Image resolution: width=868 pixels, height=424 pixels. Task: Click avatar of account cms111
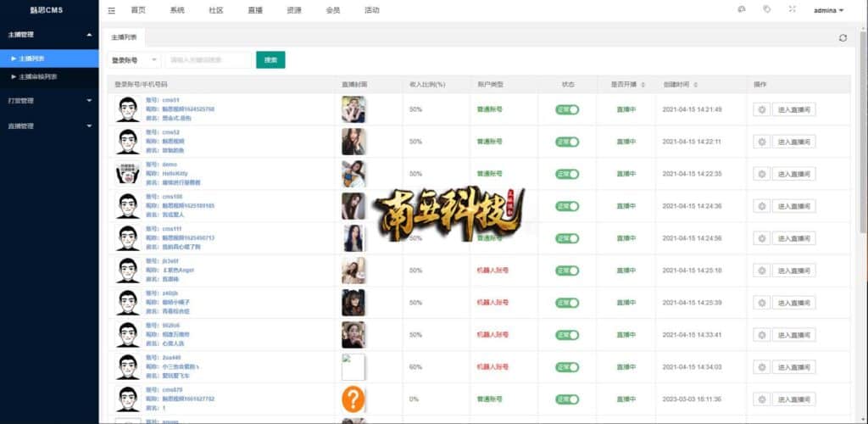click(x=128, y=238)
